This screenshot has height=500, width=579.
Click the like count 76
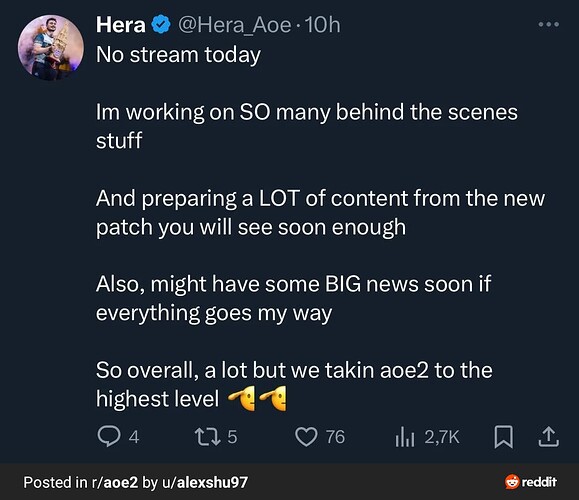[335, 437]
